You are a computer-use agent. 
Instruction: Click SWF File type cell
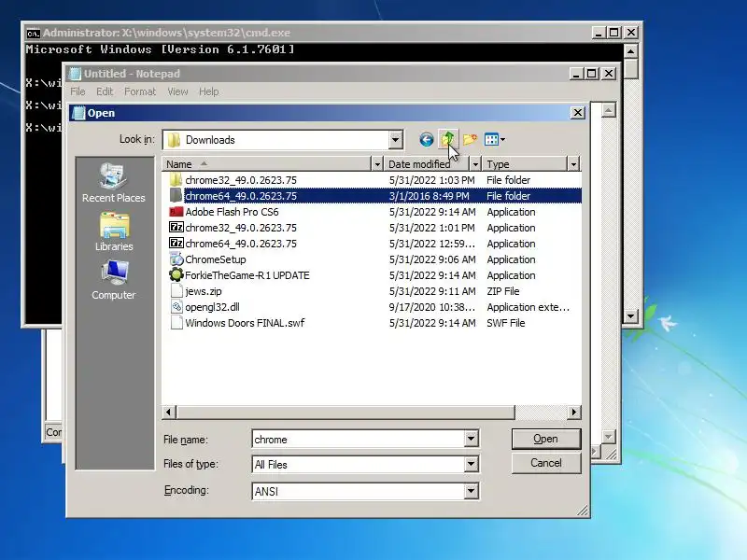(505, 323)
